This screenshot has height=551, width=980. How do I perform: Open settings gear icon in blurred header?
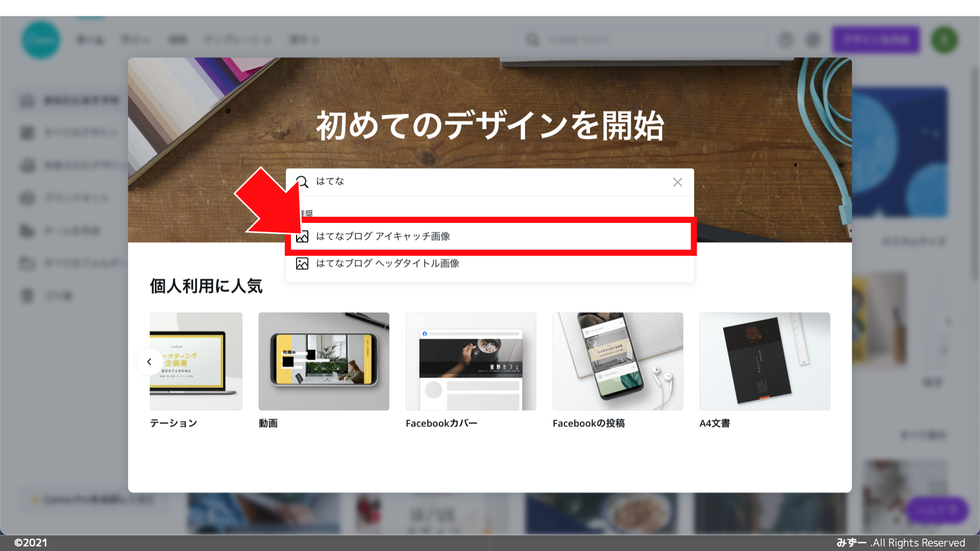[813, 40]
